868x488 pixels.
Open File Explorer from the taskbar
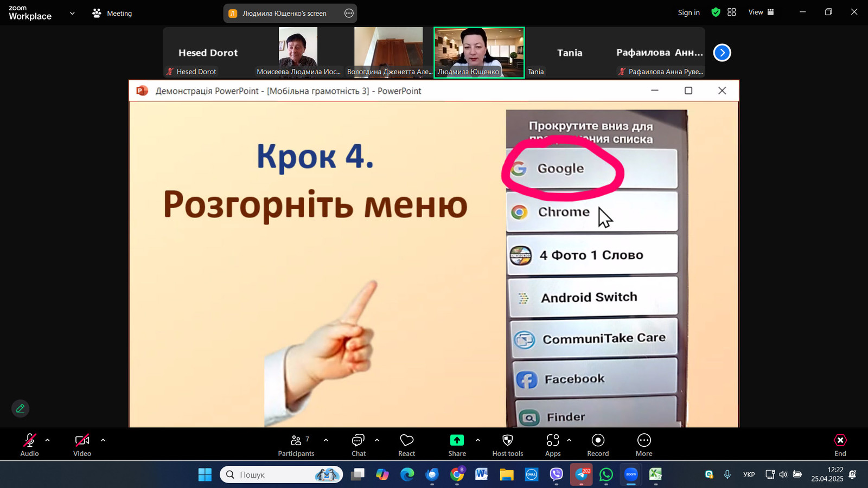coord(507,474)
